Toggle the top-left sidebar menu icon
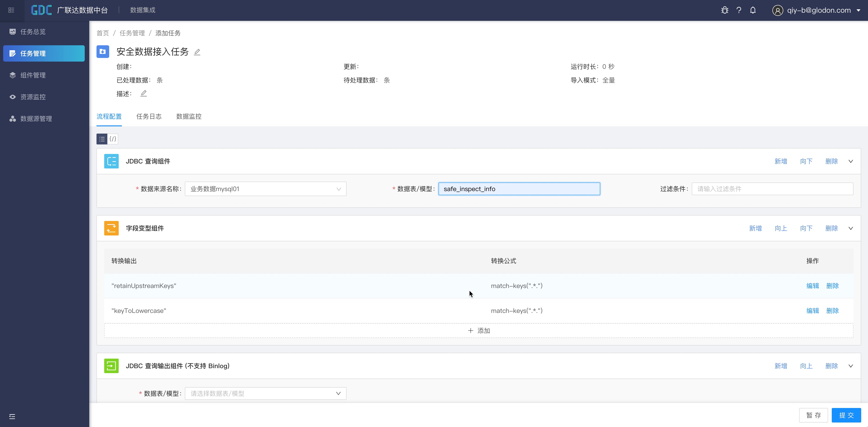Viewport: 868px width, 427px height. pyautogui.click(x=12, y=10)
